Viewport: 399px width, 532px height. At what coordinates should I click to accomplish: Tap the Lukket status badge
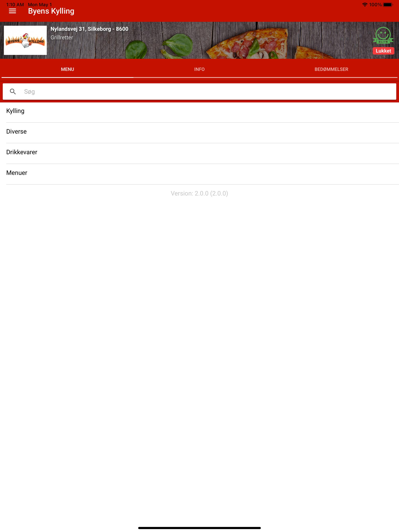click(383, 51)
